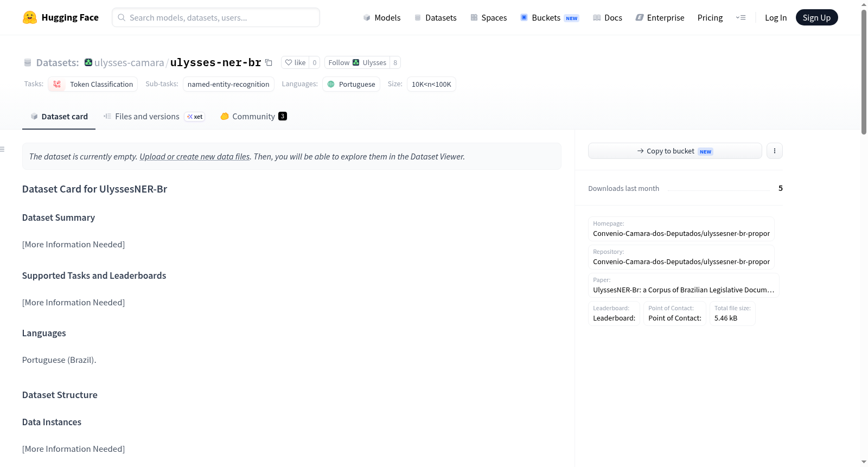Click the Data Instances heading
Viewport: 868px width, 467px height.
click(52, 422)
